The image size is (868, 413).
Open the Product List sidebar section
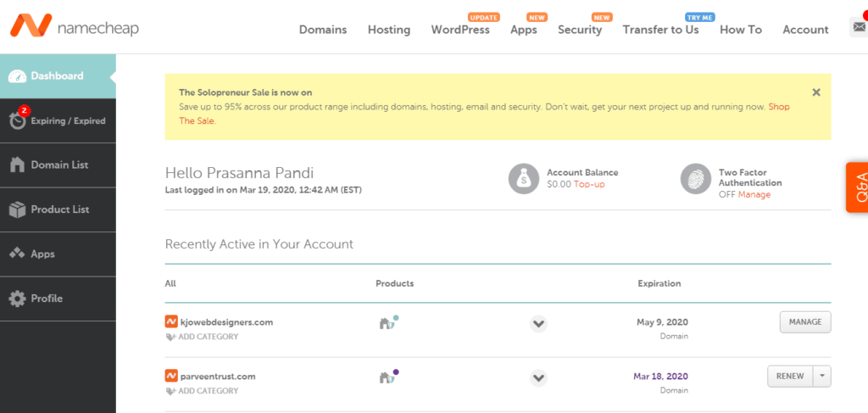pyautogui.click(x=58, y=209)
